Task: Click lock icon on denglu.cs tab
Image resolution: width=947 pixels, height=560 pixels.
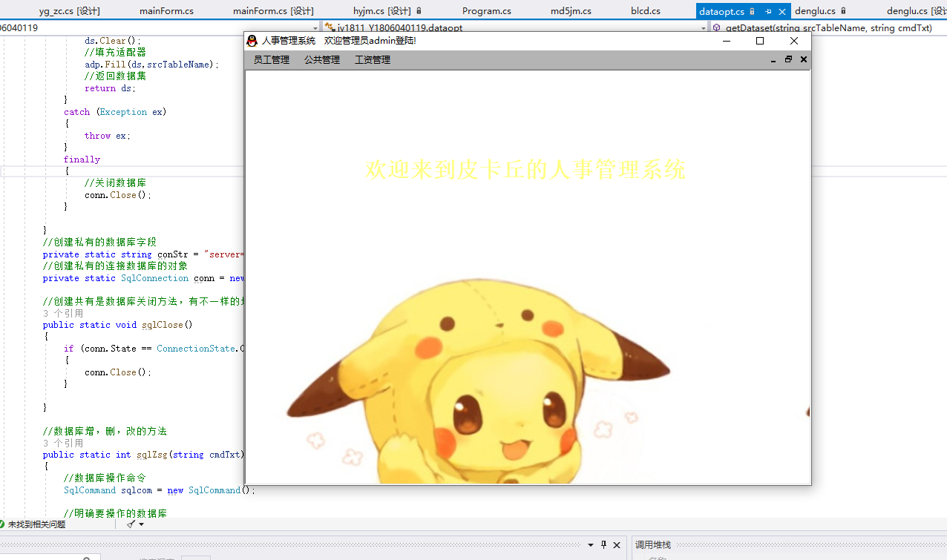Action: tap(845, 11)
